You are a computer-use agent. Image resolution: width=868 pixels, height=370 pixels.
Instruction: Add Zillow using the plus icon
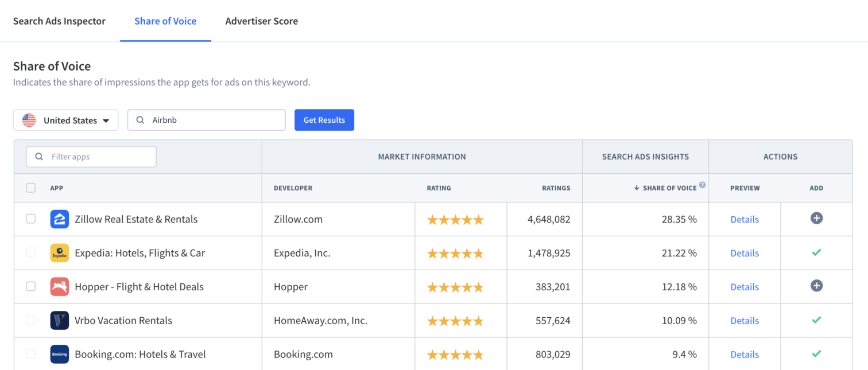(816, 219)
